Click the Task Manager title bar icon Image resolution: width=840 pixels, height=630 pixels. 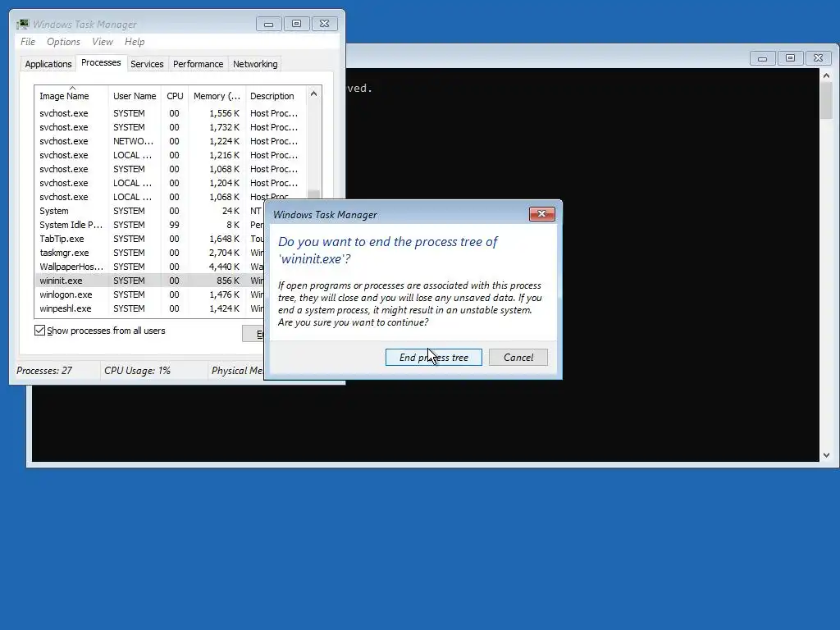[22, 24]
